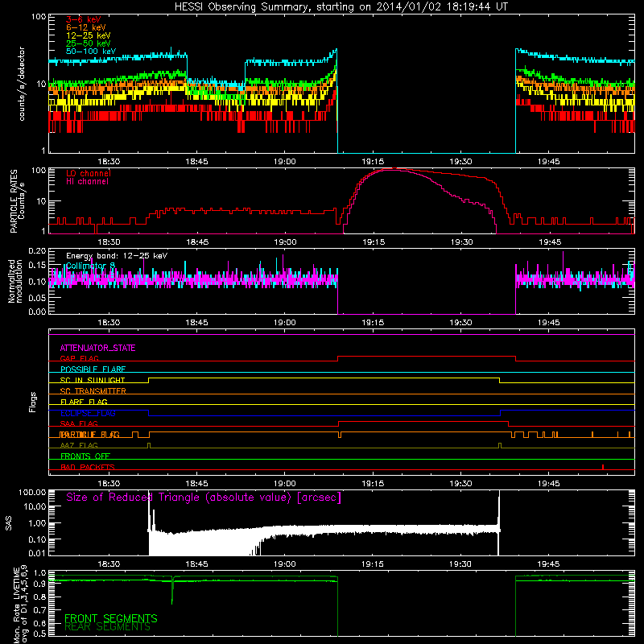Click the GAP_FLAG label
The image size is (644, 644).
[79, 358]
